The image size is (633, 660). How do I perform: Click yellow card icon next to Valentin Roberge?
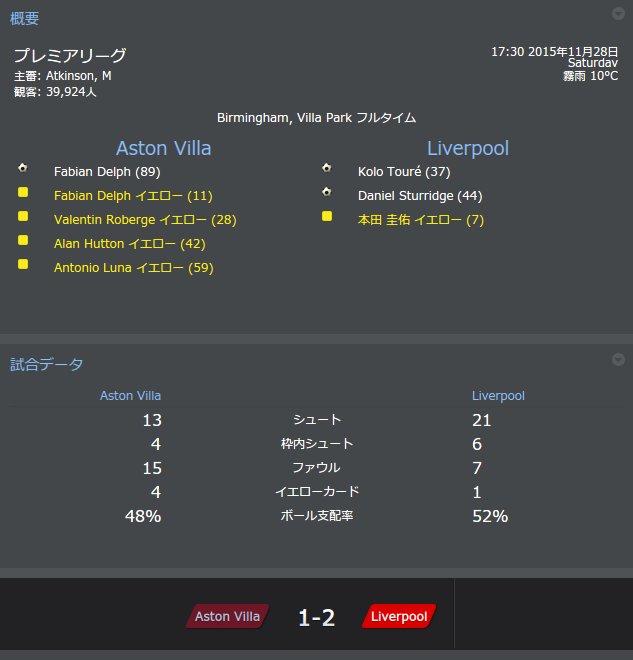pos(23,216)
